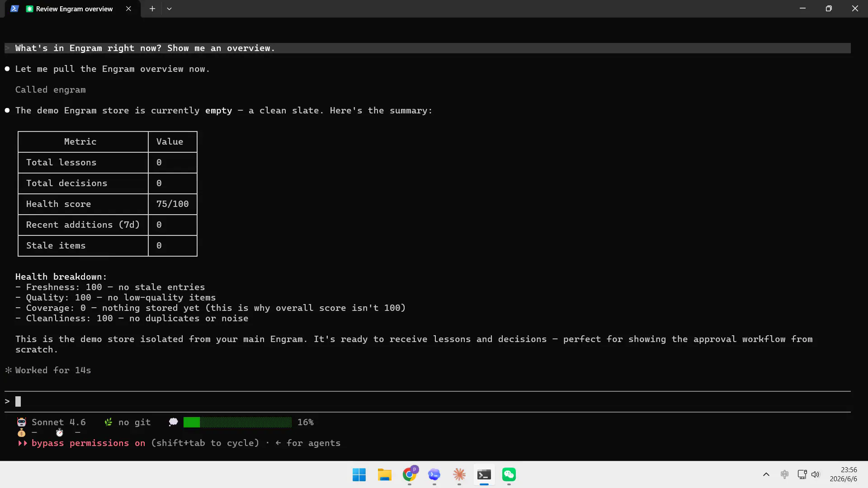Click the 'for agents' hint text
The image size is (868, 488).
[314, 443]
